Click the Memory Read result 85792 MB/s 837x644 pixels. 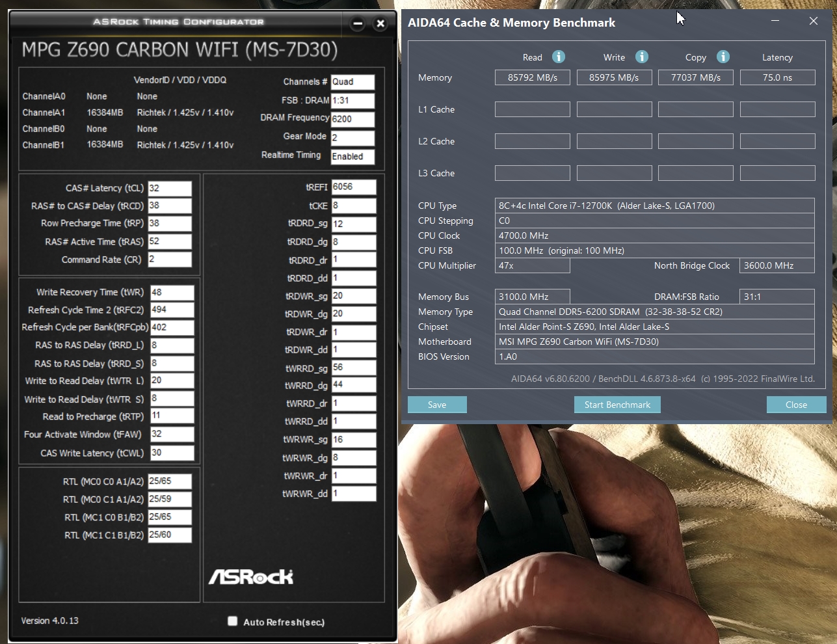pos(533,77)
